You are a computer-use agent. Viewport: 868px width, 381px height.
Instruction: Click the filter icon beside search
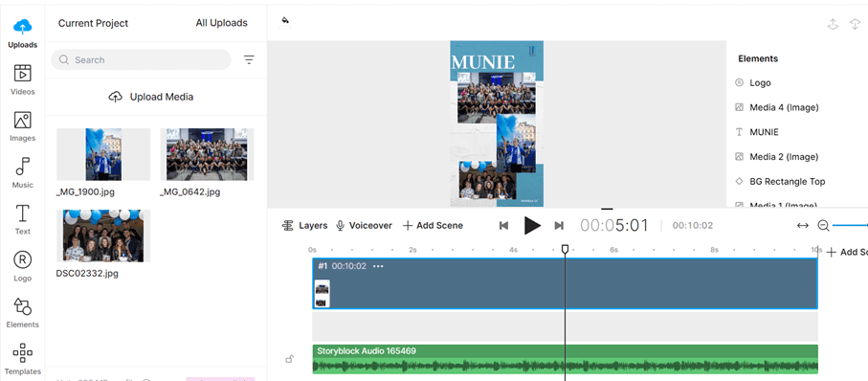249,59
